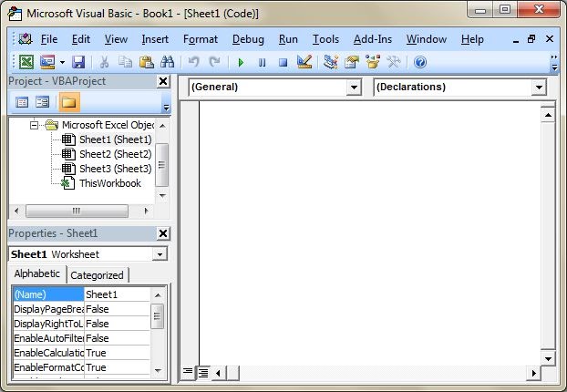
Task: Click toolbar options overflow arrow
Action: (553, 62)
